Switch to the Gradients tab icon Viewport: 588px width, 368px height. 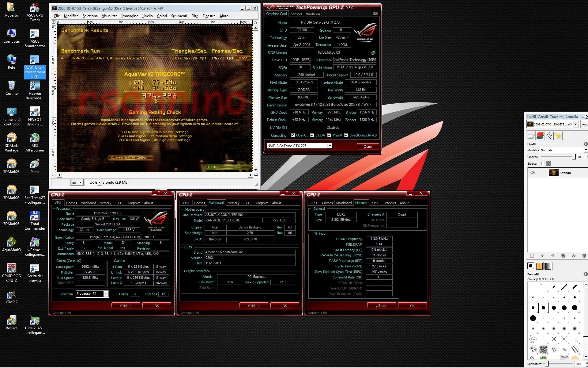coord(548,266)
